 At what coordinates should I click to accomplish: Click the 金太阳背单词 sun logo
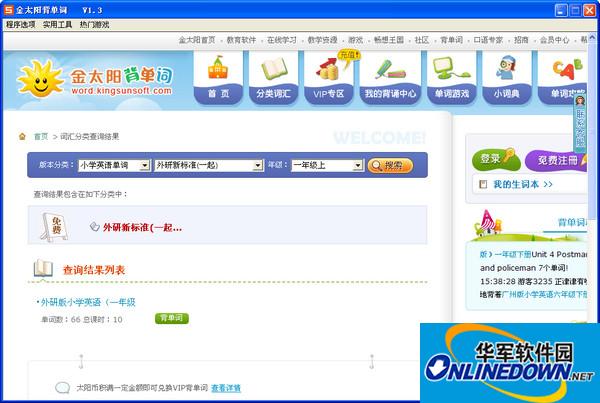click(40, 78)
